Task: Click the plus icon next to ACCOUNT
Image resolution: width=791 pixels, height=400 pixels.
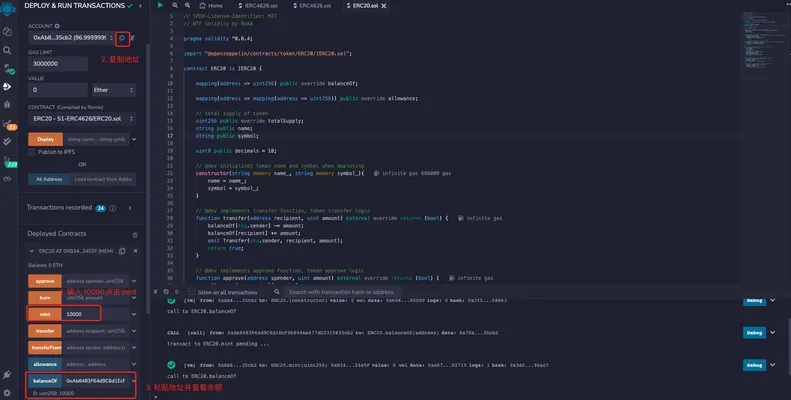Action: coord(57,26)
